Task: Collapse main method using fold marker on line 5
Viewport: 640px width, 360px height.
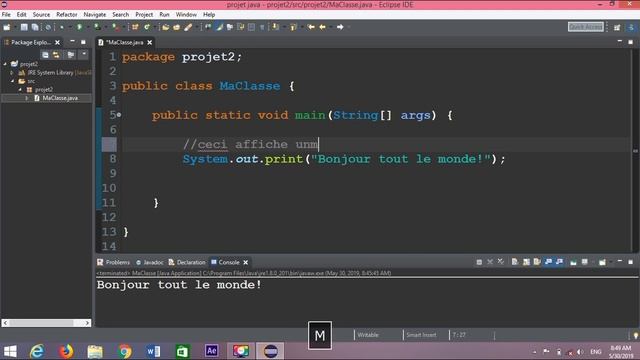Action: pyautogui.click(x=119, y=115)
